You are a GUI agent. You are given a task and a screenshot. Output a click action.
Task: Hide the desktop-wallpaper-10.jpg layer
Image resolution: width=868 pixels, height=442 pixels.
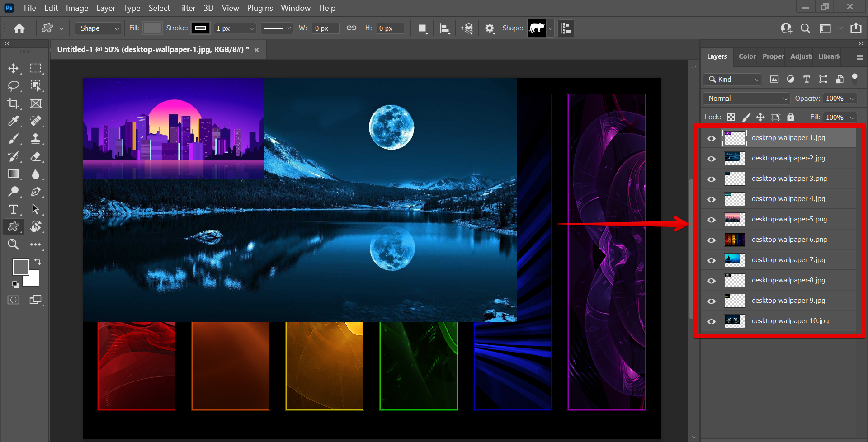(x=711, y=321)
